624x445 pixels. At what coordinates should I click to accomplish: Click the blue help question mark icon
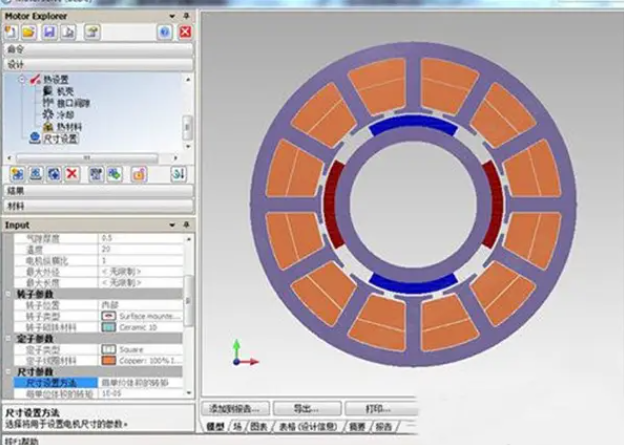click(x=164, y=32)
